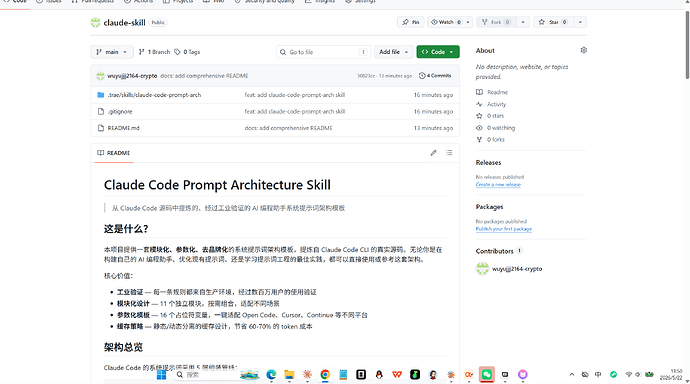Open the green Code dropdown button
The image size is (690, 384).
(x=438, y=52)
